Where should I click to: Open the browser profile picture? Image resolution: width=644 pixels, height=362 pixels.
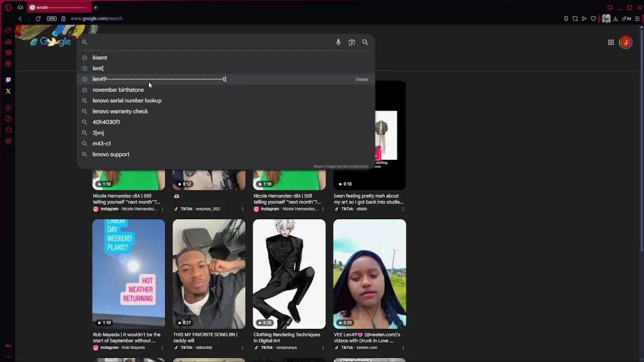tap(606, 19)
